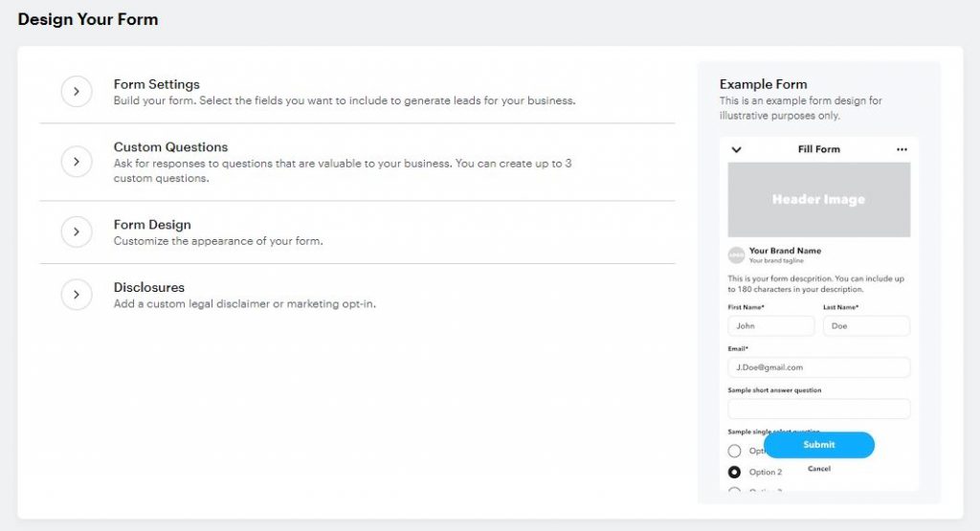
Task: Open the Form Design heading
Action: coord(152,225)
